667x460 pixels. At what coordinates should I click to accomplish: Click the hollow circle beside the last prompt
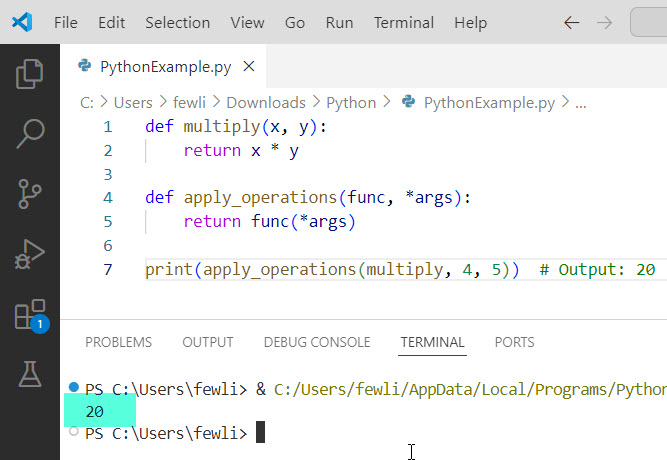pos(74,431)
